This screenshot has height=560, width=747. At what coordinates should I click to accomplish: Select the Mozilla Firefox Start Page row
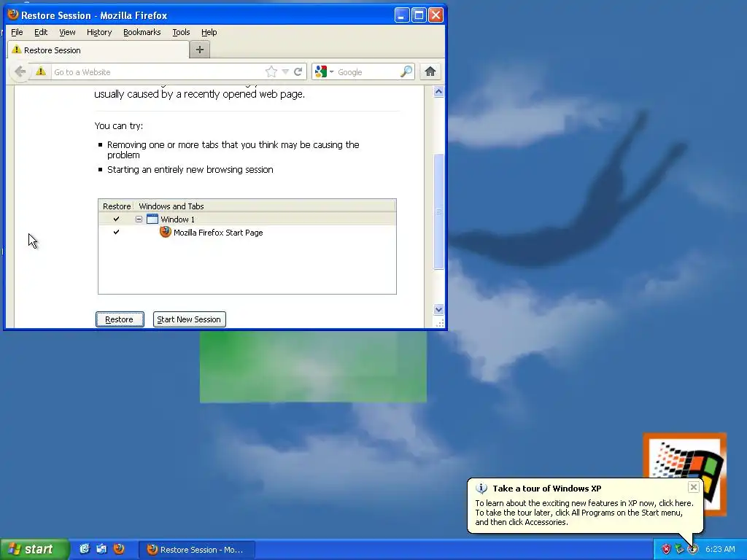pos(247,233)
